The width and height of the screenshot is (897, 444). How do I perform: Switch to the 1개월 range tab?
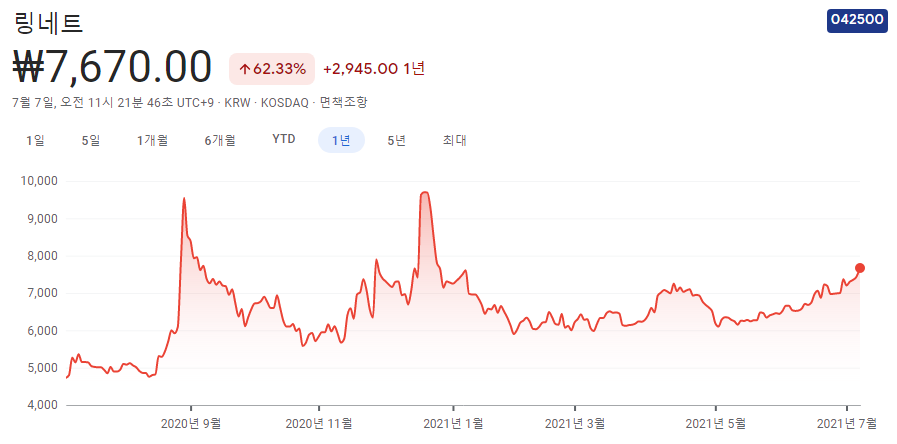tap(152, 140)
